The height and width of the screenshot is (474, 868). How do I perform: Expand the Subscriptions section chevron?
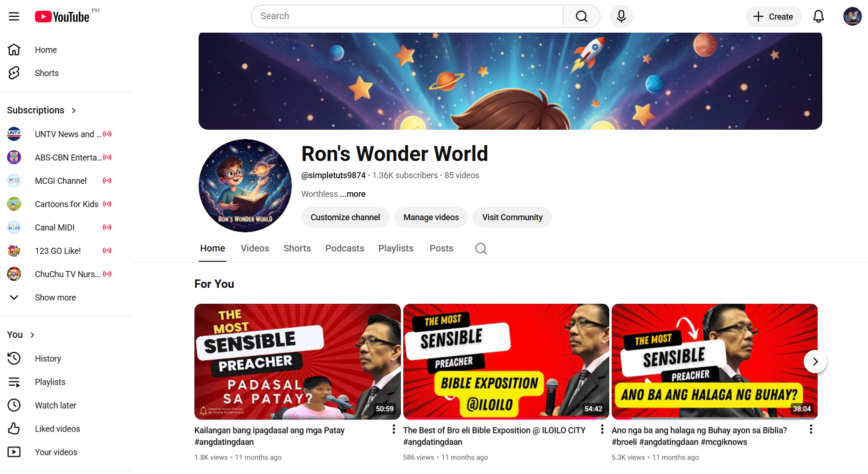(74, 111)
